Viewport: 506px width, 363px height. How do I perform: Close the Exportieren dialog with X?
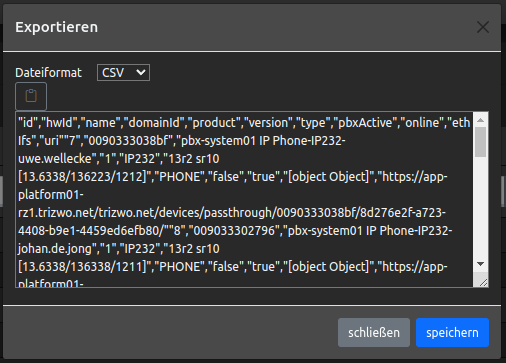click(x=483, y=27)
